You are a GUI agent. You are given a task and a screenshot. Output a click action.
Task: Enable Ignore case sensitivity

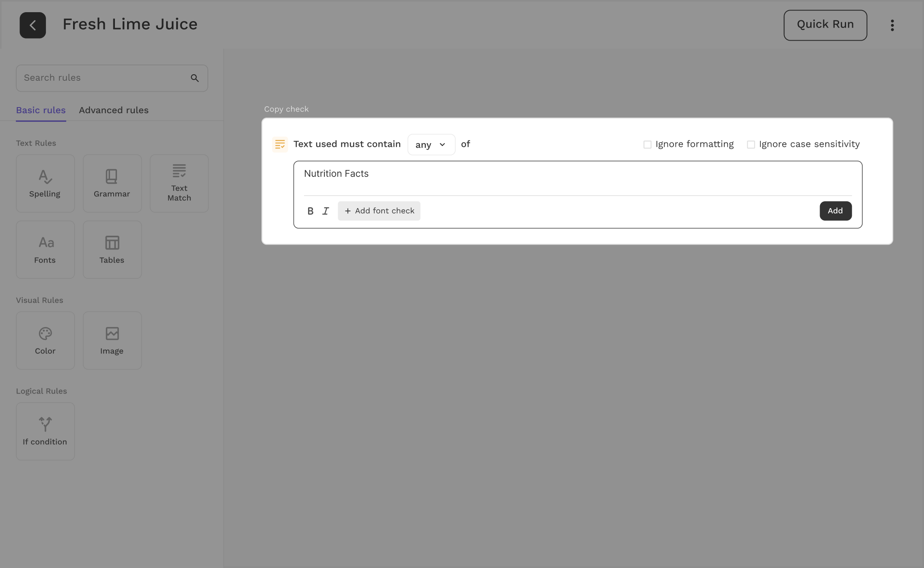[x=751, y=144]
